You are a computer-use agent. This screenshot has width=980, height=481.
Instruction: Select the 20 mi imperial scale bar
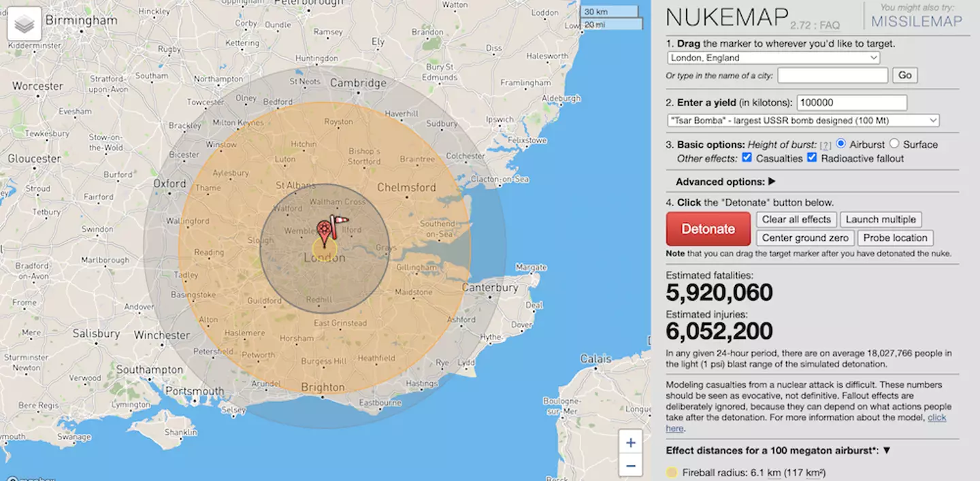[x=610, y=24]
